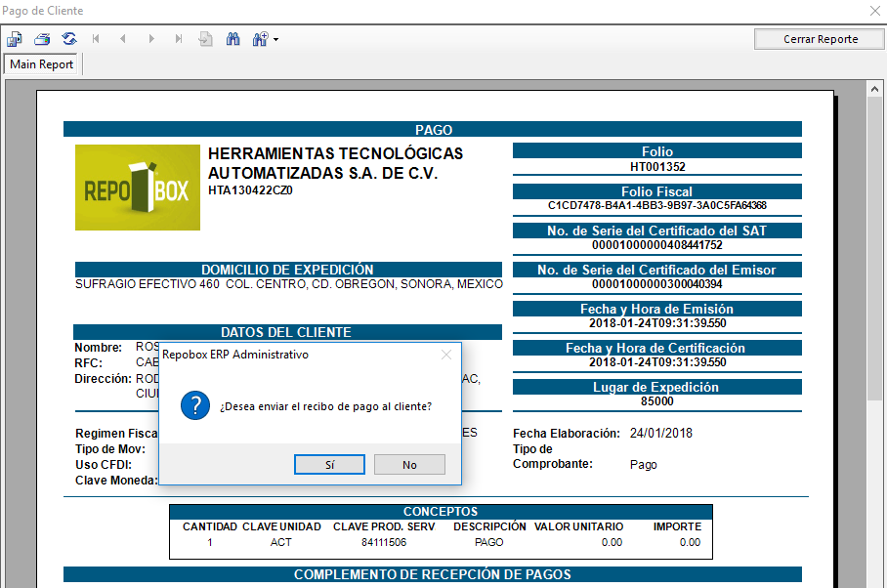This screenshot has width=887, height=588.
Task: Click the CANTIDAD value 1
Action: click(x=210, y=542)
